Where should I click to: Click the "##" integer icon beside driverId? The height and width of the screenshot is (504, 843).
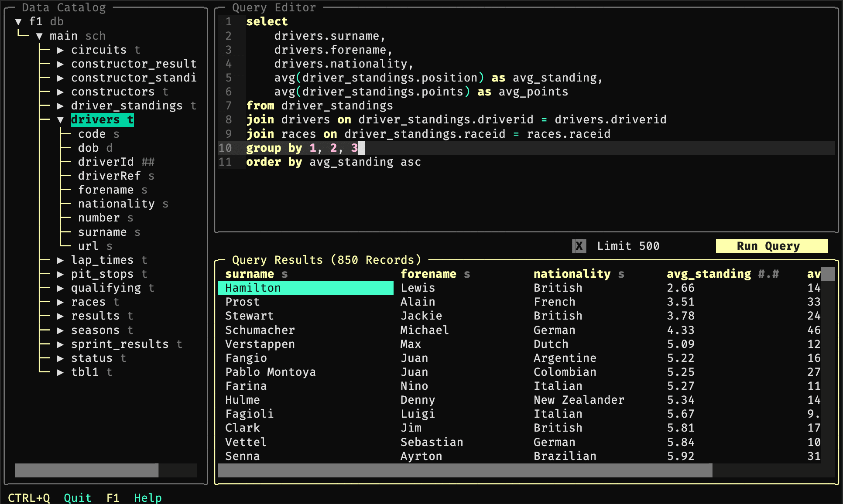pos(148,162)
